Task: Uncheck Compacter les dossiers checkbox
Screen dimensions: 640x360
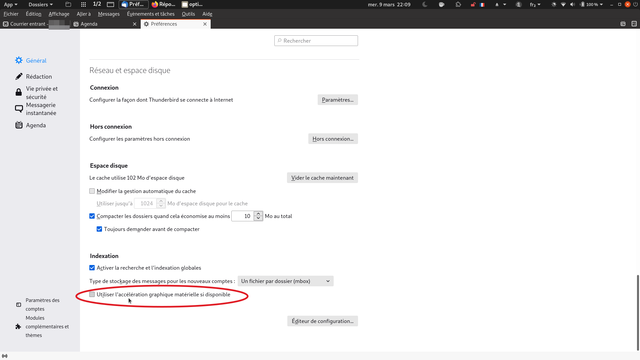Action: (x=92, y=216)
